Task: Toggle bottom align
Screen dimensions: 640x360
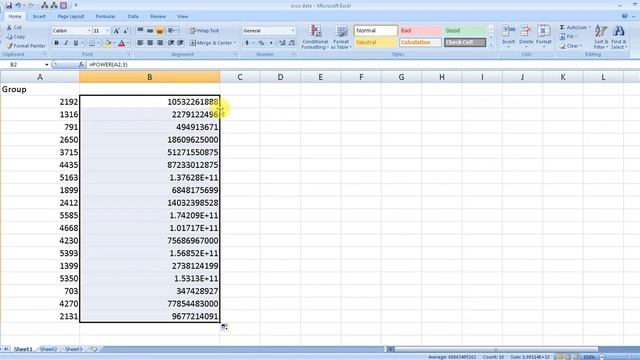Action: 160,31
